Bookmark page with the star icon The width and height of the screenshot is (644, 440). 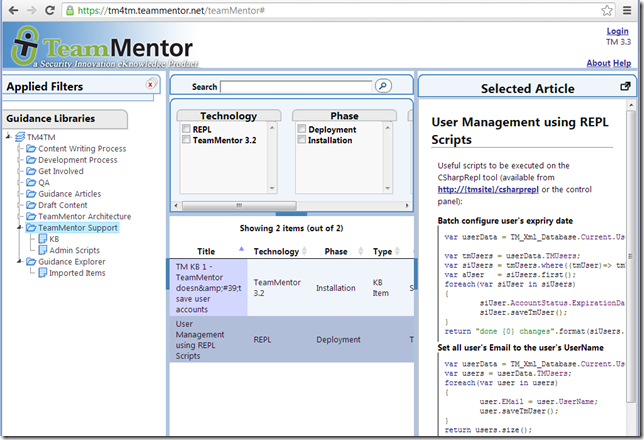(x=607, y=10)
